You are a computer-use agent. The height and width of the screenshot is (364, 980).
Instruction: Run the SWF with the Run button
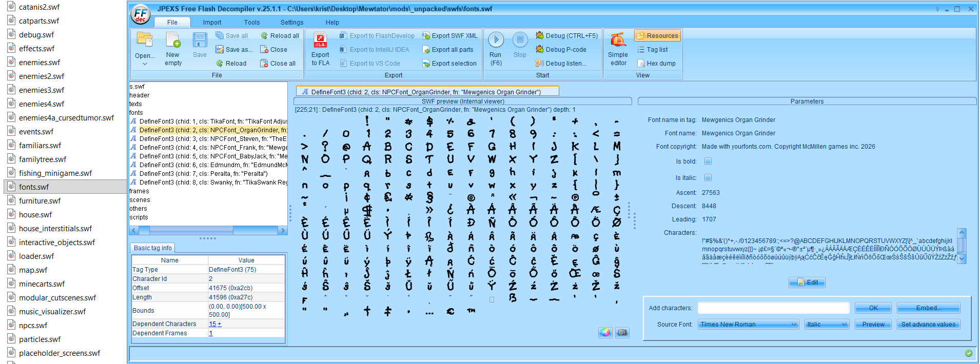(496, 49)
